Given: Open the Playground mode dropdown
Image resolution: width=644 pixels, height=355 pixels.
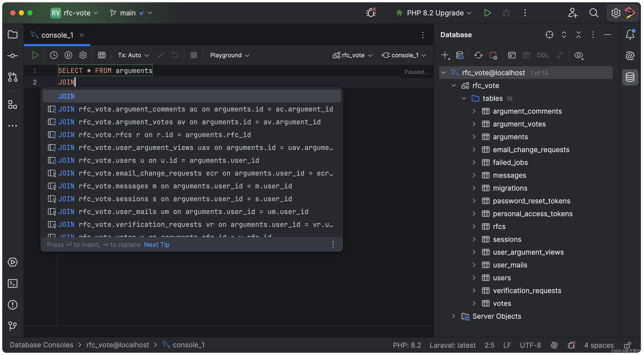Looking at the screenshot, I should click(x=230, y=55).
